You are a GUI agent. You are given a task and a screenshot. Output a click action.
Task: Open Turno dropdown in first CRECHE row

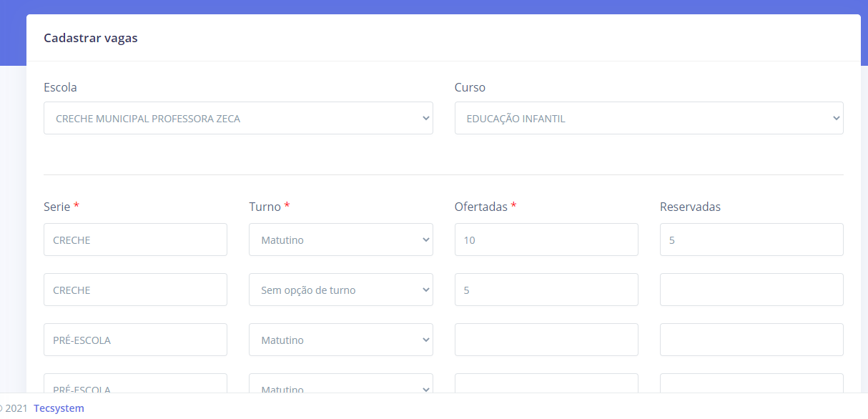(x=340, y=240)
